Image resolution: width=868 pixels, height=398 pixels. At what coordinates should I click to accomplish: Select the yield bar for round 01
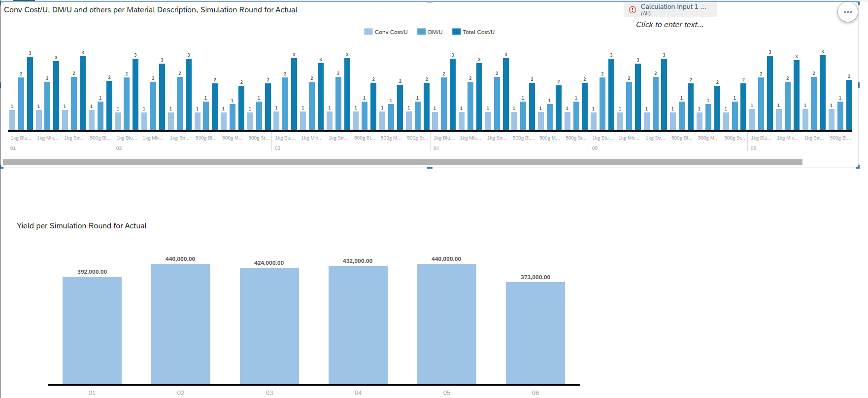coord(92,330)
